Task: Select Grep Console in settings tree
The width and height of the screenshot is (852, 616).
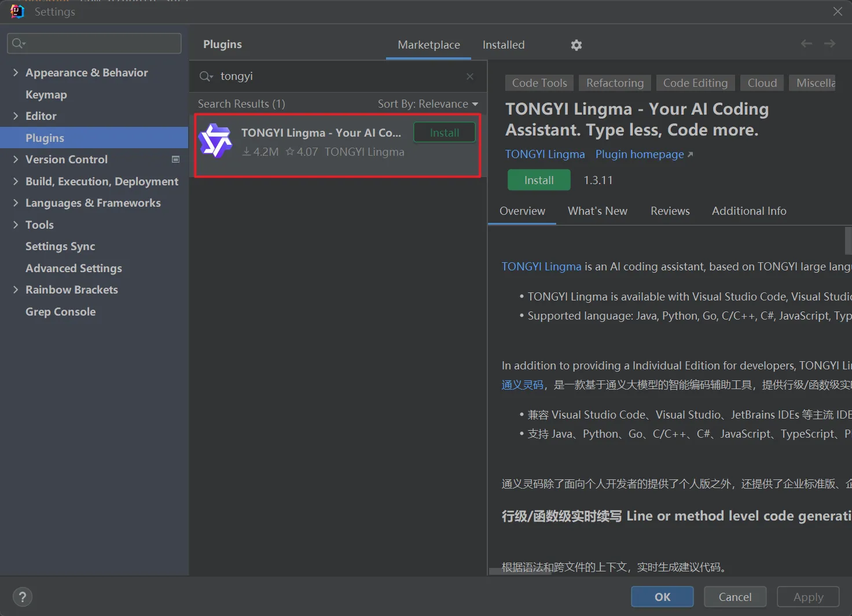Action: (x=60, y=311)
